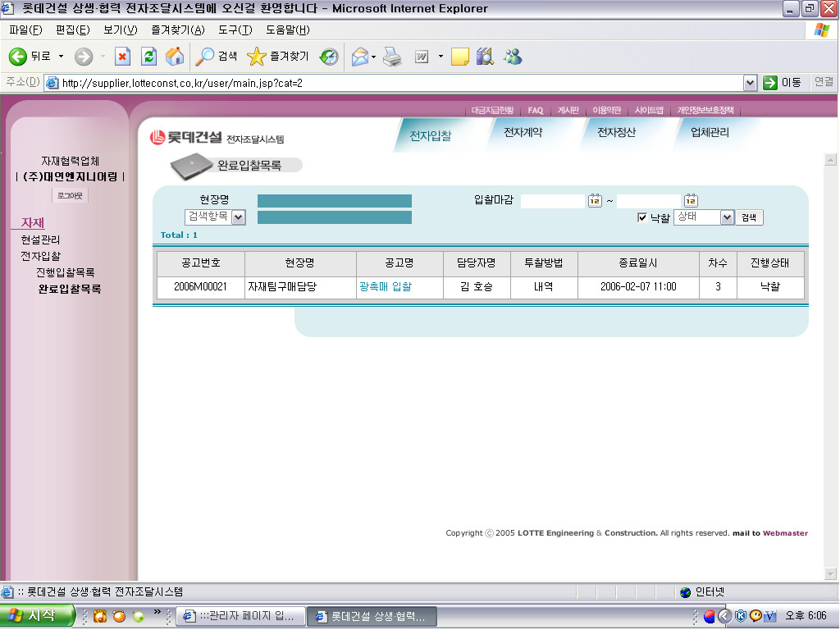This screenshot has height=630, width=840.
Task: Open the Messenger people icon
Action: click(x=513, y=57)
